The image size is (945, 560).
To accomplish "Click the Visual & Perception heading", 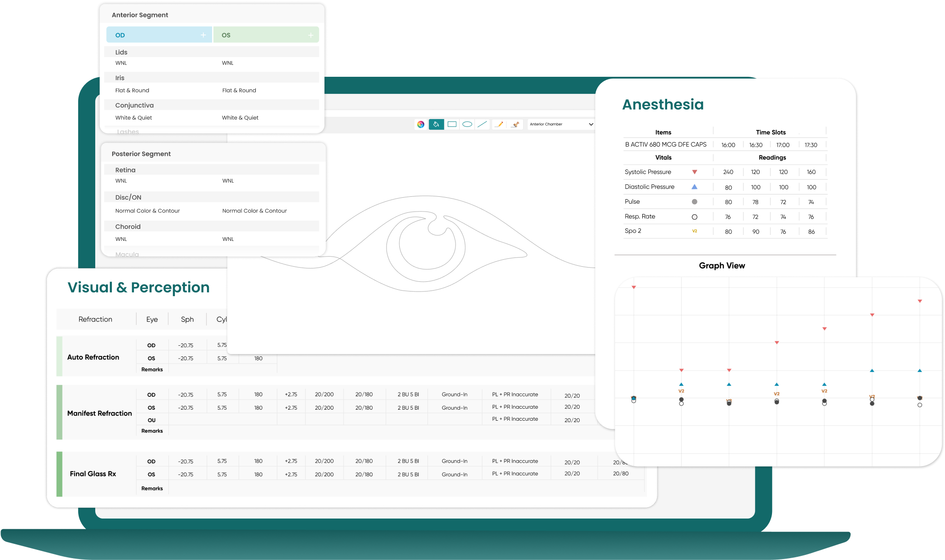I will pos(138,287).
